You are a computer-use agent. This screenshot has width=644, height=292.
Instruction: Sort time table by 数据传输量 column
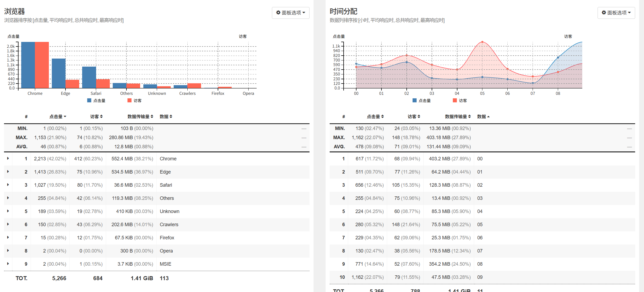[458, 117]
